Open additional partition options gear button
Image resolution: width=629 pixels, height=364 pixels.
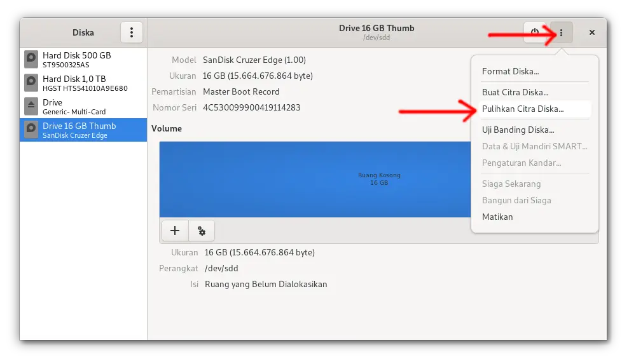coord(202,231)
